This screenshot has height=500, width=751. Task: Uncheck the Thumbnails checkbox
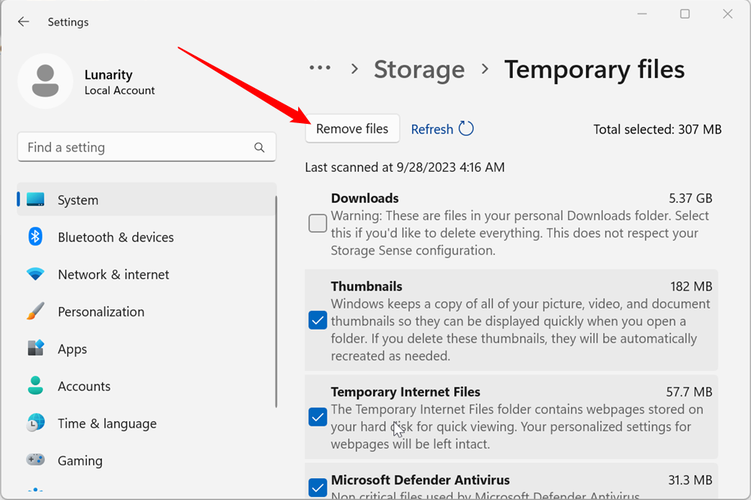click(x=317, y=320)
